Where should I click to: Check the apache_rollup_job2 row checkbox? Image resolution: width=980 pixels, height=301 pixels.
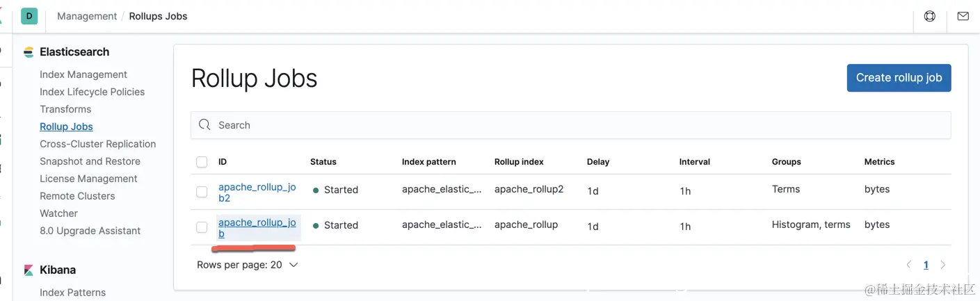tap(202, 192)
